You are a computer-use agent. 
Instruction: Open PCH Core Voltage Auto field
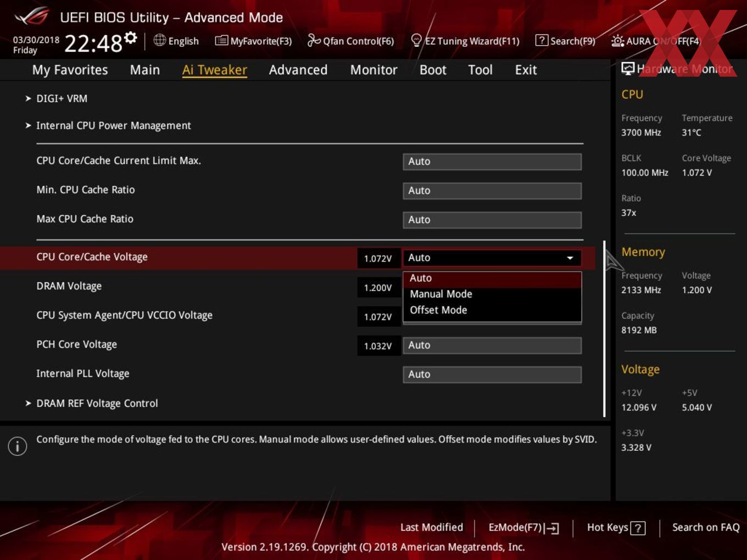[492, 345]
